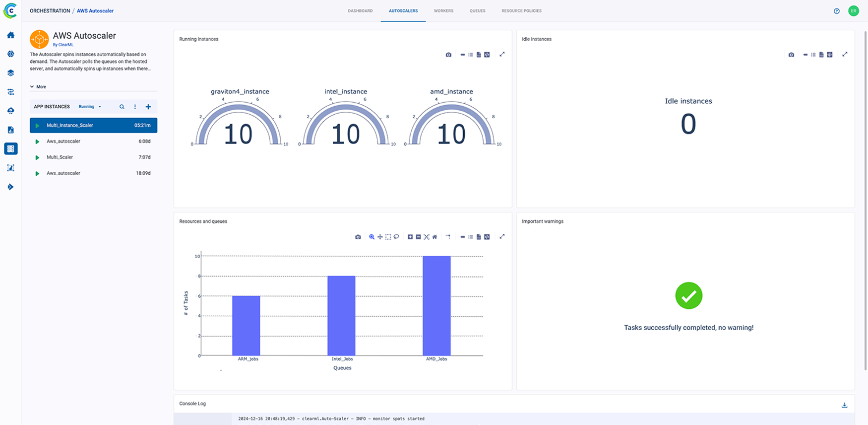Select the zoom tool in Resources chart
Viewport: 868px width, 425px height.
[372, 237]
